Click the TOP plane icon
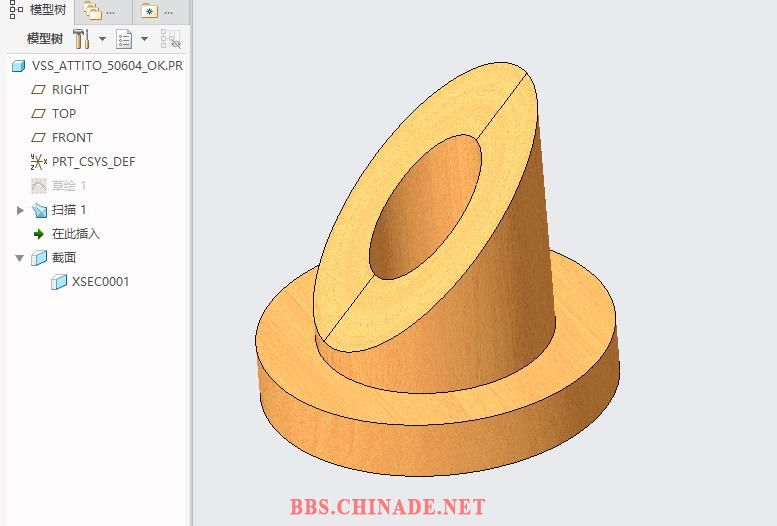This screenshot has height=526, width=777. click(x=38, y=114)
